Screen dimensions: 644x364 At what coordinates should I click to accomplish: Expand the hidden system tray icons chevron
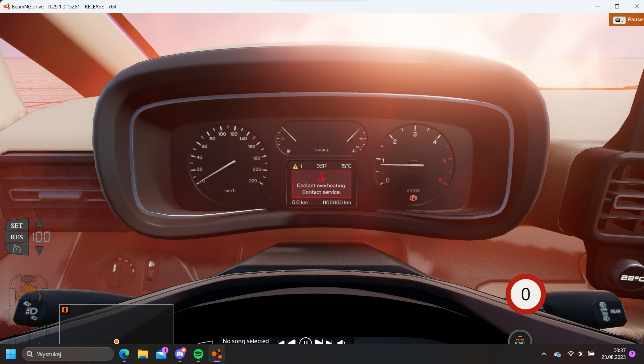544,354
